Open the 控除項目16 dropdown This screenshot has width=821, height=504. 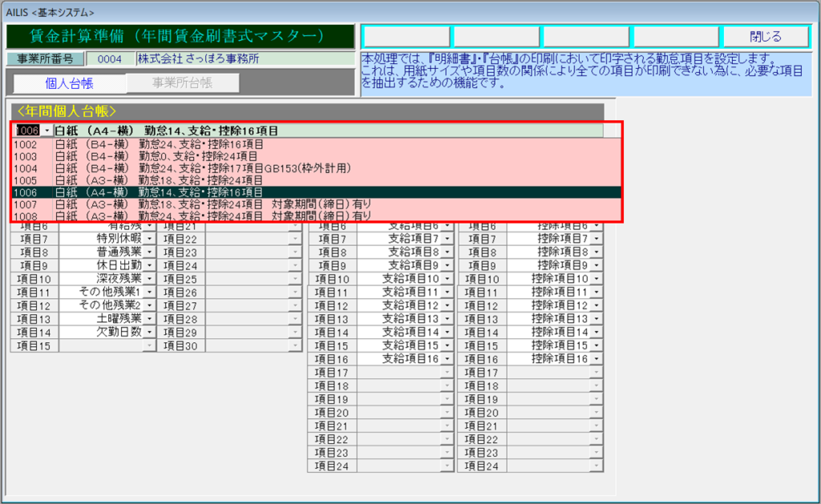click(x=596, y=359)
